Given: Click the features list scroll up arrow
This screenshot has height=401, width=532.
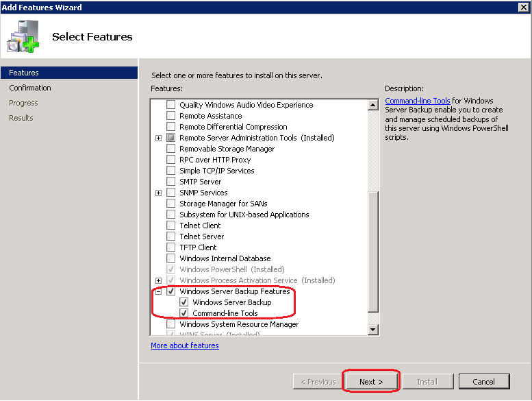Looking at the screenshot, I should (x=373, y=105).
